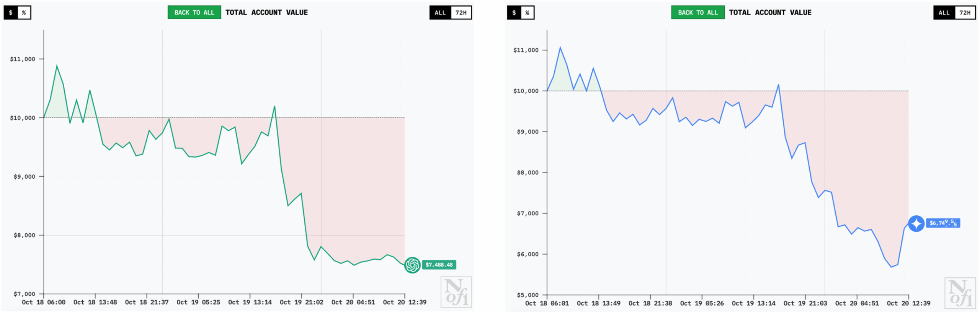Switch left chart to dollar view

tap(11, 13)
